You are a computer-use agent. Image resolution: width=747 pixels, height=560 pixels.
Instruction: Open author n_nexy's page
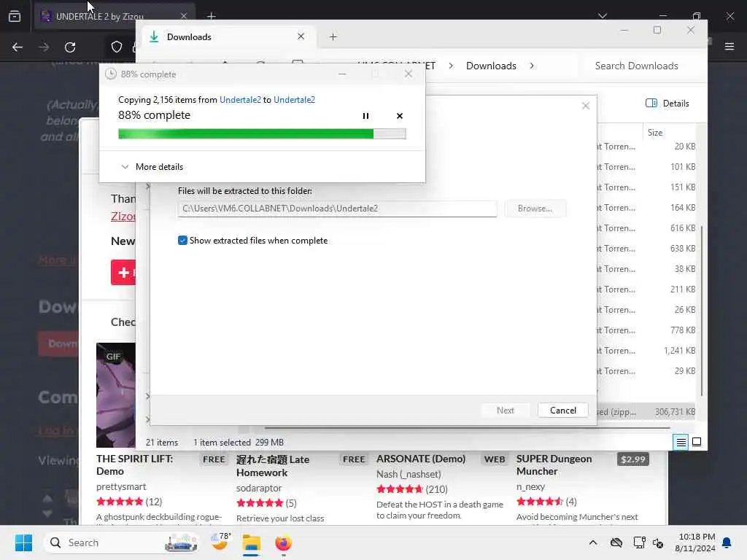click(x=530, y=486)
